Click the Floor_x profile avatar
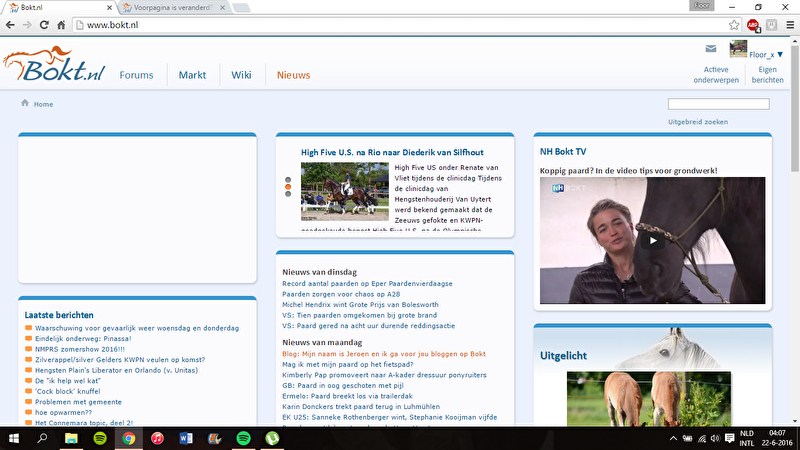This screenshot has height=450, width=800. pos(738,49)
